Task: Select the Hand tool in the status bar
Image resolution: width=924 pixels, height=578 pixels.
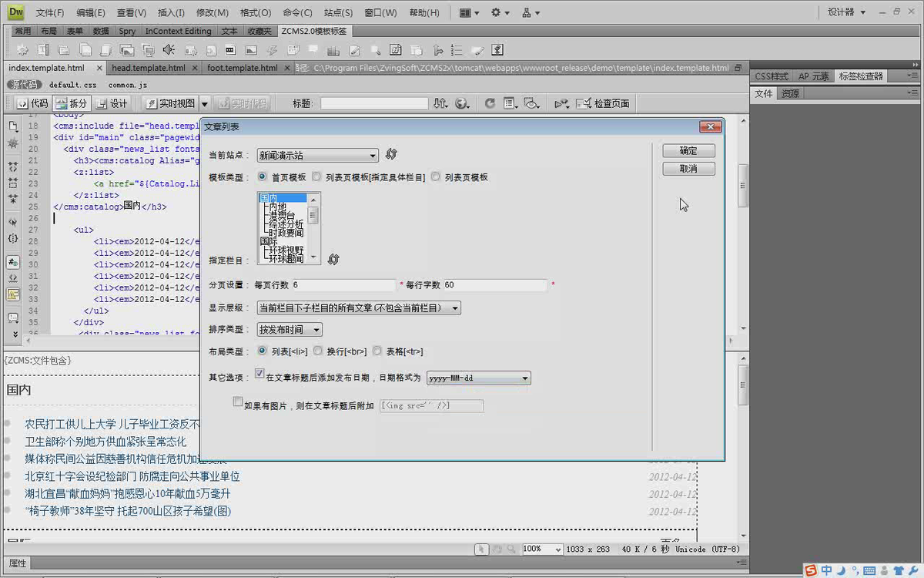Action: coord(497,549)
